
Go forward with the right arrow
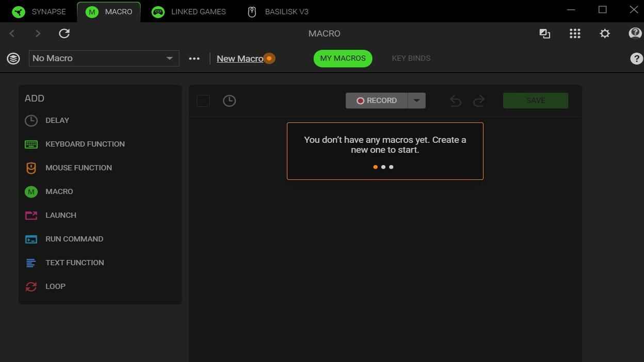pyautogui.click(x=38, y=34)
